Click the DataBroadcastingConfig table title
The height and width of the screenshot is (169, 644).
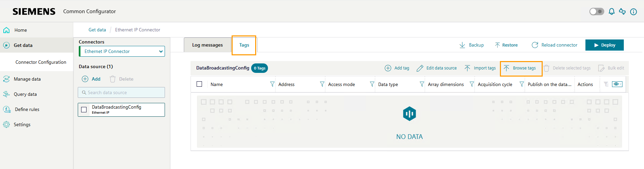pyautogui.click(x=223, y=68)
